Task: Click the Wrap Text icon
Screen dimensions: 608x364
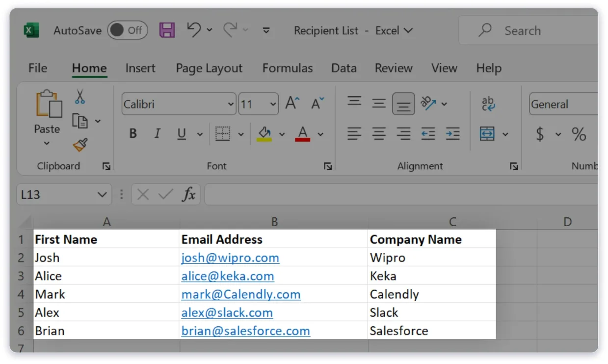Action: [488, 104]
